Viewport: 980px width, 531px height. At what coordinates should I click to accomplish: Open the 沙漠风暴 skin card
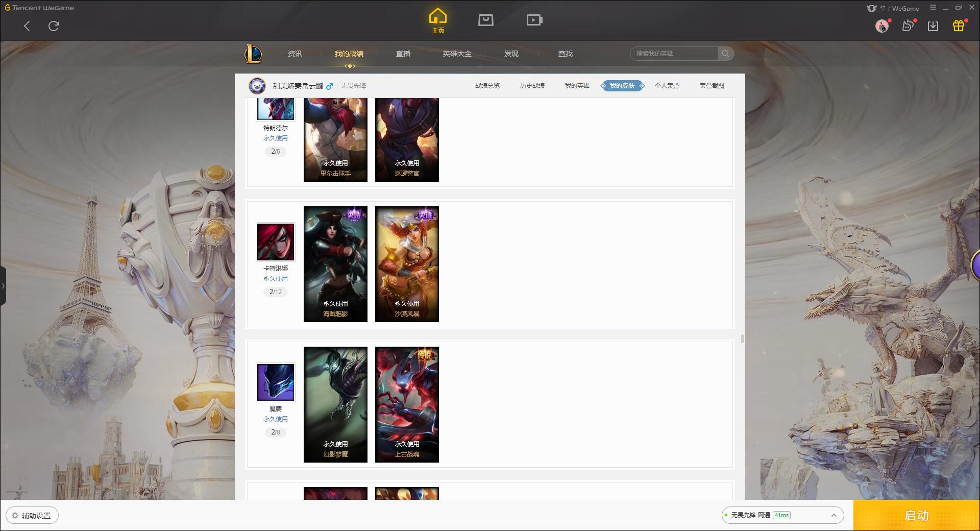(407, 264)
